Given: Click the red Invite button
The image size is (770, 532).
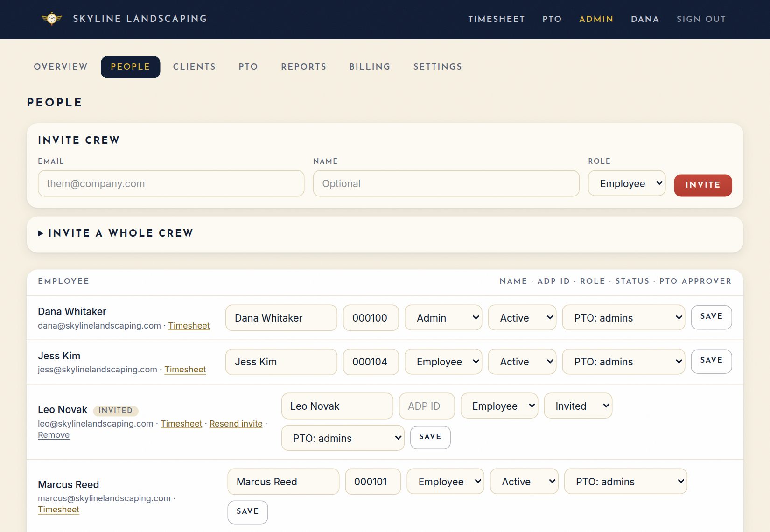Looking at the screenshot, I should pos(703,185).
